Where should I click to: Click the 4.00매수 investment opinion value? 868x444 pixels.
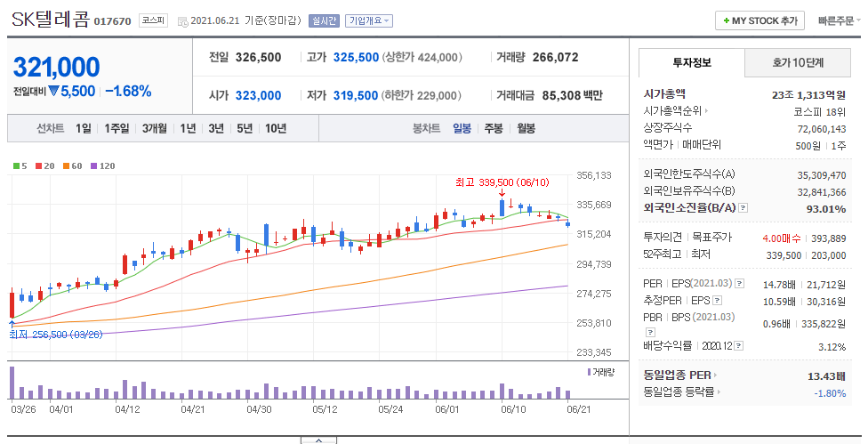[x=782, y=238]
